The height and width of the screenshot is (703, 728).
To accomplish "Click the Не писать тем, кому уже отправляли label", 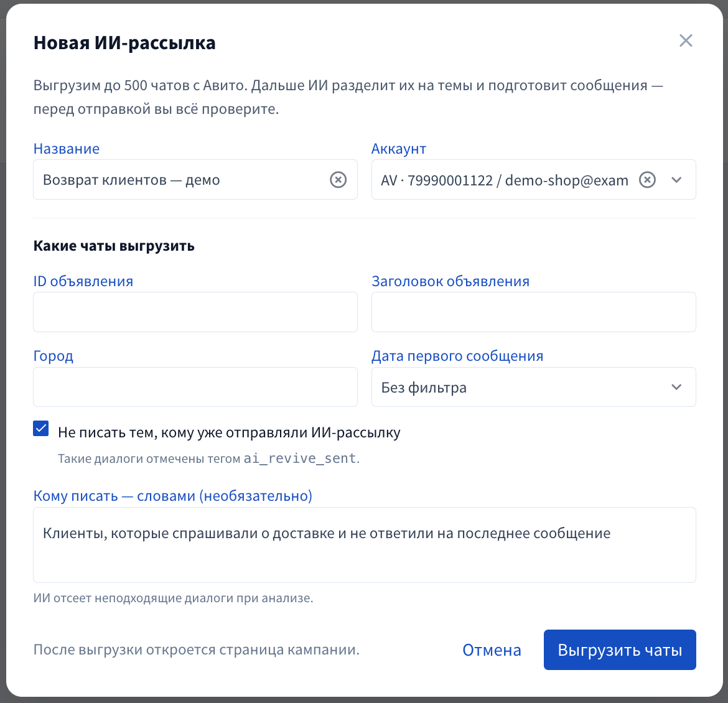I will click(x=229, y=432).
